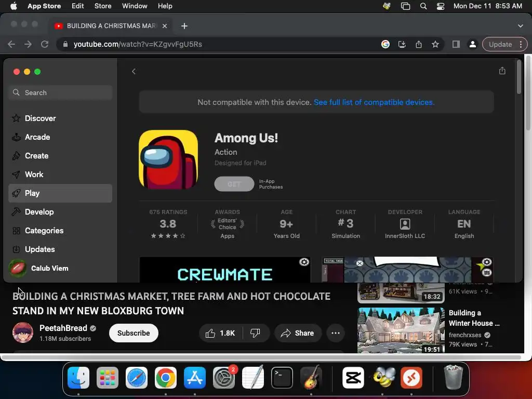Viewport: 532px width, 399px height.
Task: Open the 18:32 recommended video thumbnail
Action: tap(401, 293)
